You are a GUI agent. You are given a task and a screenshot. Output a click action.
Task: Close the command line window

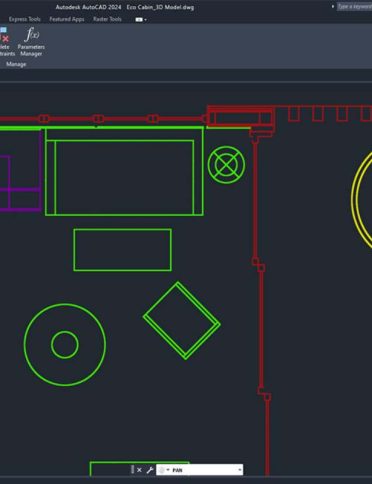pos(139,470)
